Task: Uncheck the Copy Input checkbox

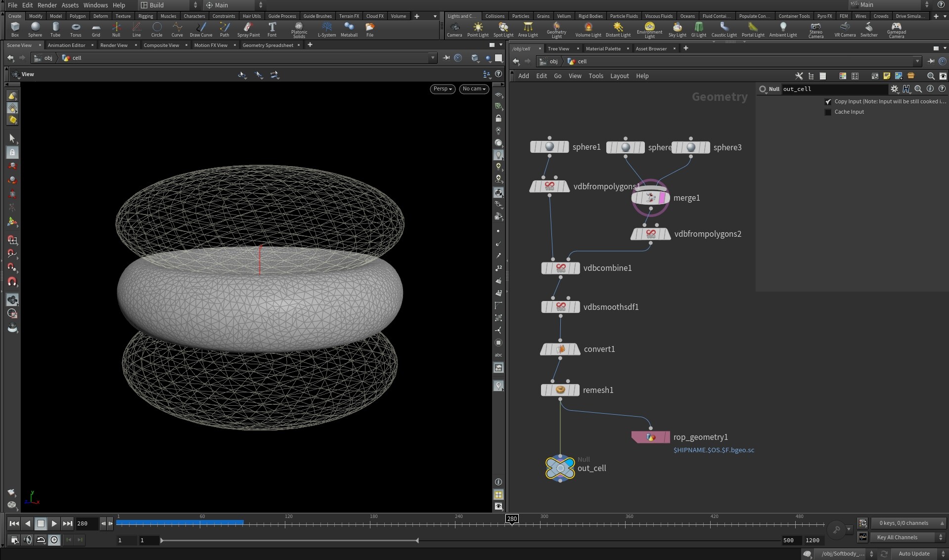Action: (x=828, y=102)
